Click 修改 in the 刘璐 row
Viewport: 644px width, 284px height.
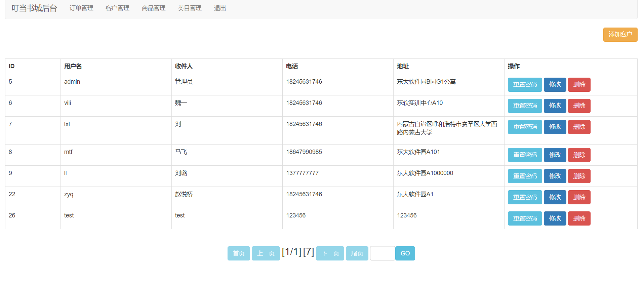tap(555, 176)
